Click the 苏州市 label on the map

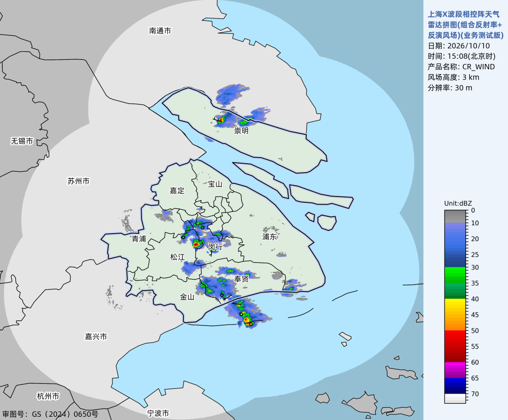(79, 181)
